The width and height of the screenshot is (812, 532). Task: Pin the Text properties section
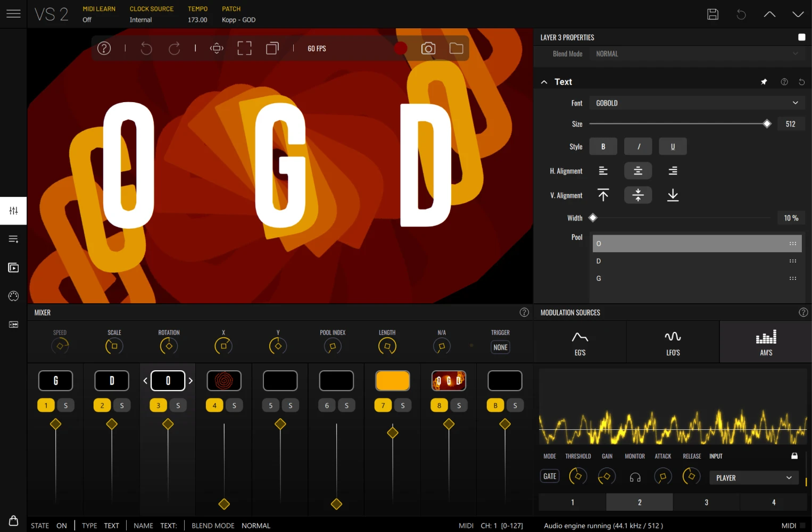[764, 81]
